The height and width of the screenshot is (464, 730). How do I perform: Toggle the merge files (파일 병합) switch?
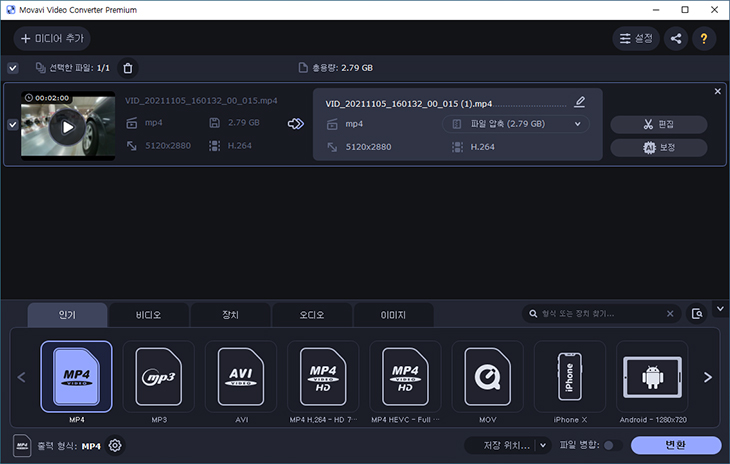[612, 445]
